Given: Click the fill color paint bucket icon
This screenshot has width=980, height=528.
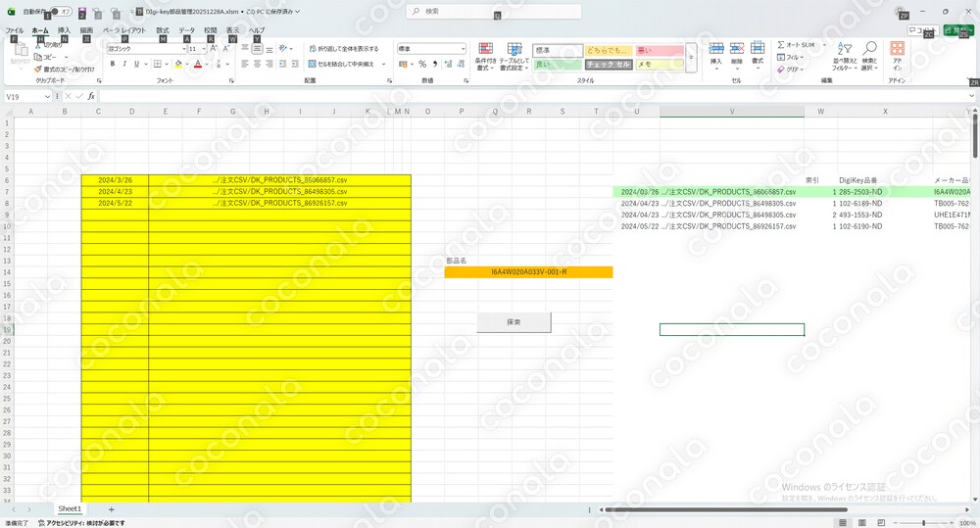Looking at the screenshot, I should [x=178, y=64].
